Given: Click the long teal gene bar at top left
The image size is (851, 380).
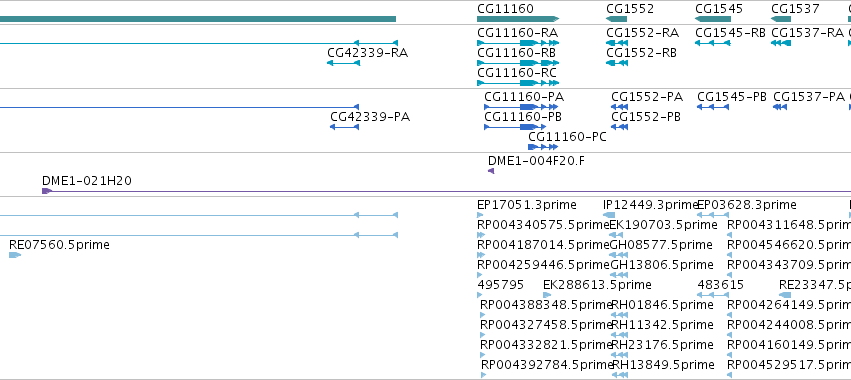Looking at the screenshot, I should tap(198, 19).
